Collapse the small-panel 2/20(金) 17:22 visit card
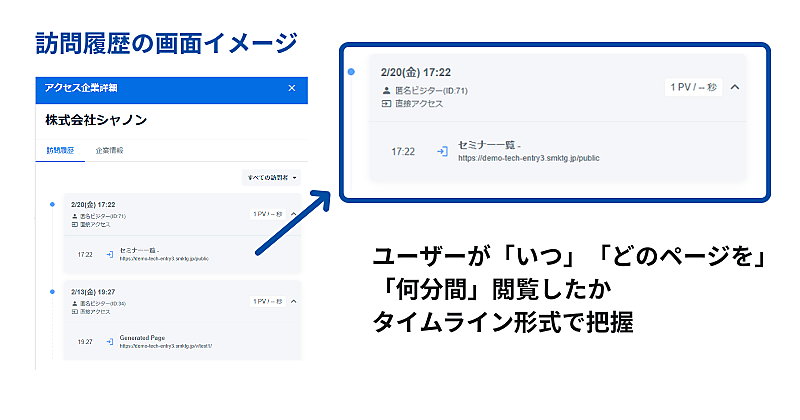Image resolution: width=800 pixels, height=420 pixels. point(294,214)
